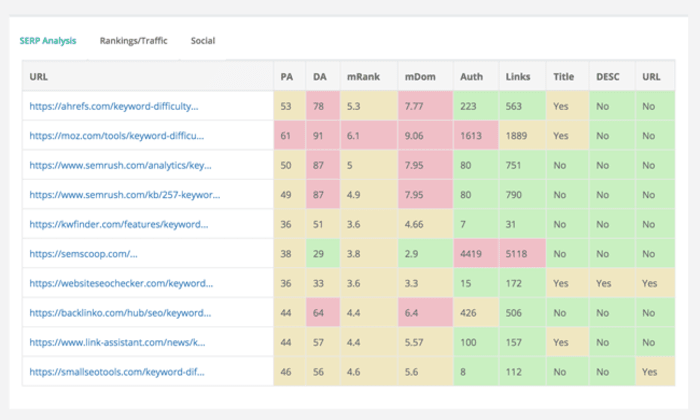Visit the semrush.com/analytics link
The height and width of the screenshot is (420, 700).
(121, 165)
